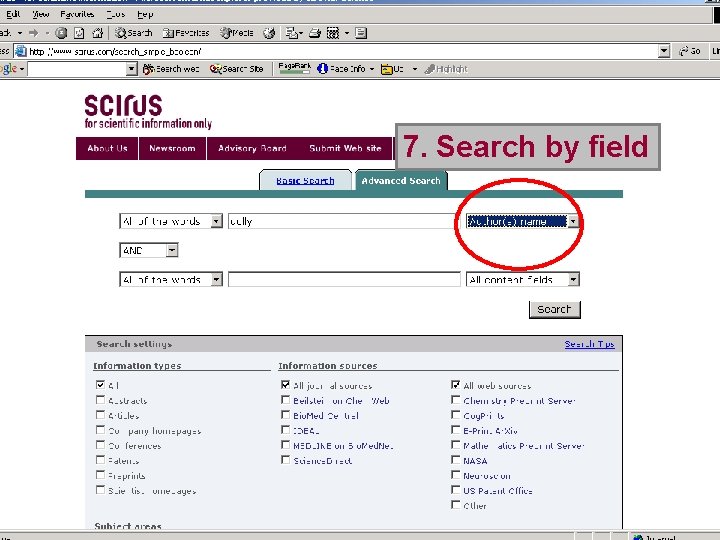720x540 pixels.
Task: Check the Company homepages checkbox
Action: (101, 430)
